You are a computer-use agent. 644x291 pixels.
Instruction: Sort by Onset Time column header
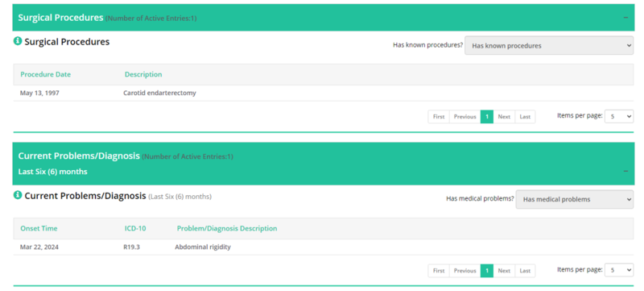click(39, 228)
